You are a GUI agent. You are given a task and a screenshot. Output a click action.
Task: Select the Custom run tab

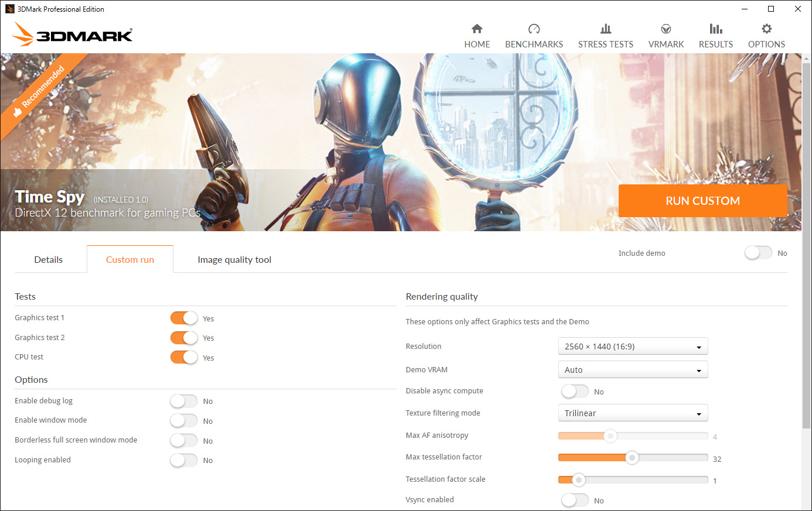click(130, 260)
